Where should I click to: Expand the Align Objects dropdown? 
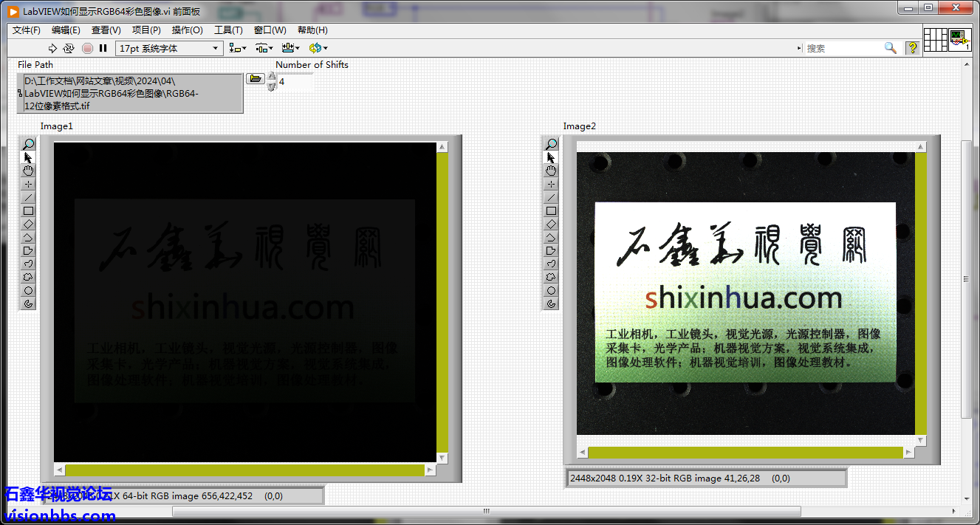coord(238,48)
